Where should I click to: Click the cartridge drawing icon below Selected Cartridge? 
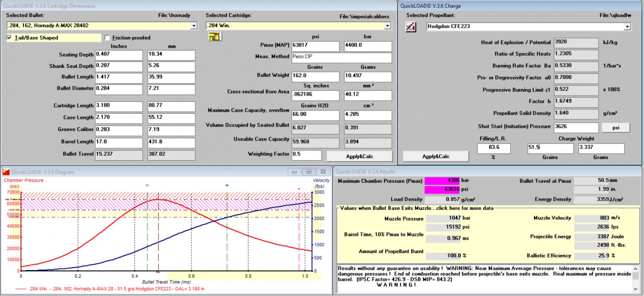(215, 37)
